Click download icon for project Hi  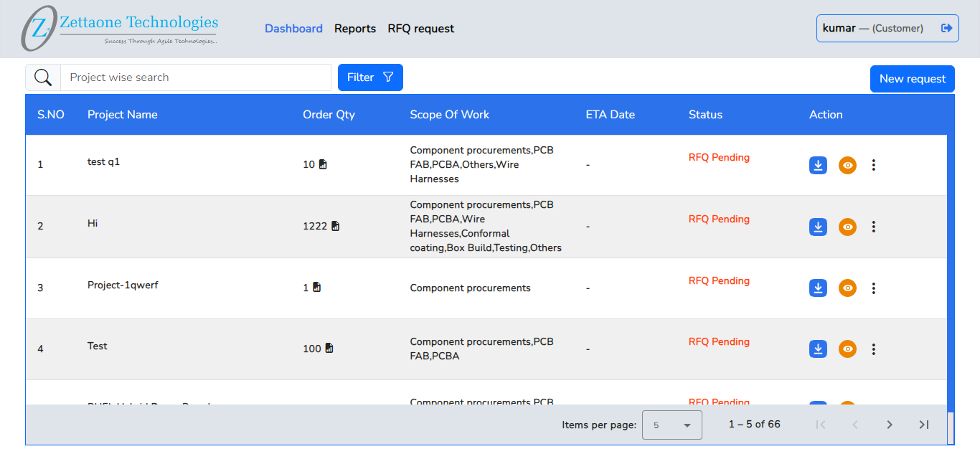click(818, 227)
